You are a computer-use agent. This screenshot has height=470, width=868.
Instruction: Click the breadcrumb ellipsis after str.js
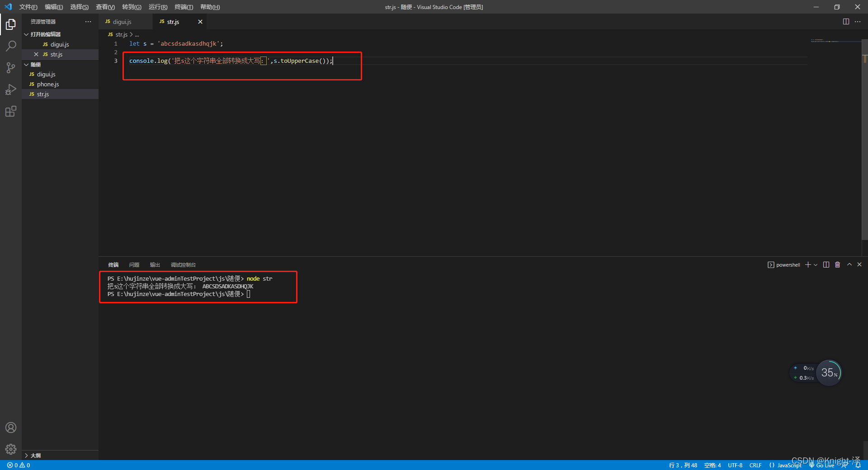[137, 34]
